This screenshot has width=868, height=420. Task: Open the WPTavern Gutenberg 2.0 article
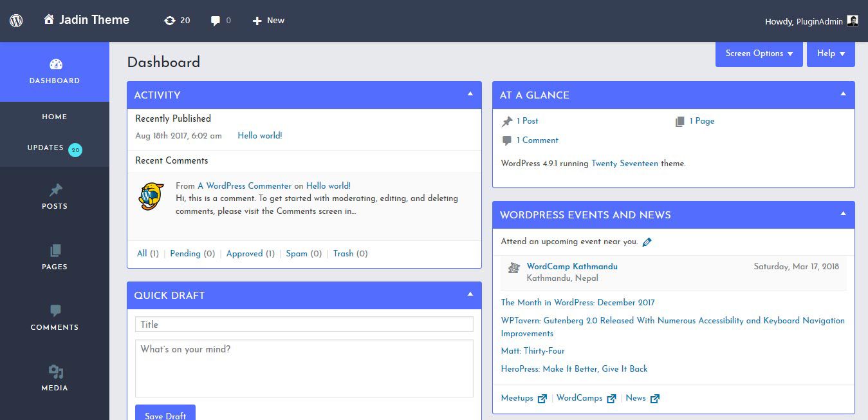[x=673, y=327]
